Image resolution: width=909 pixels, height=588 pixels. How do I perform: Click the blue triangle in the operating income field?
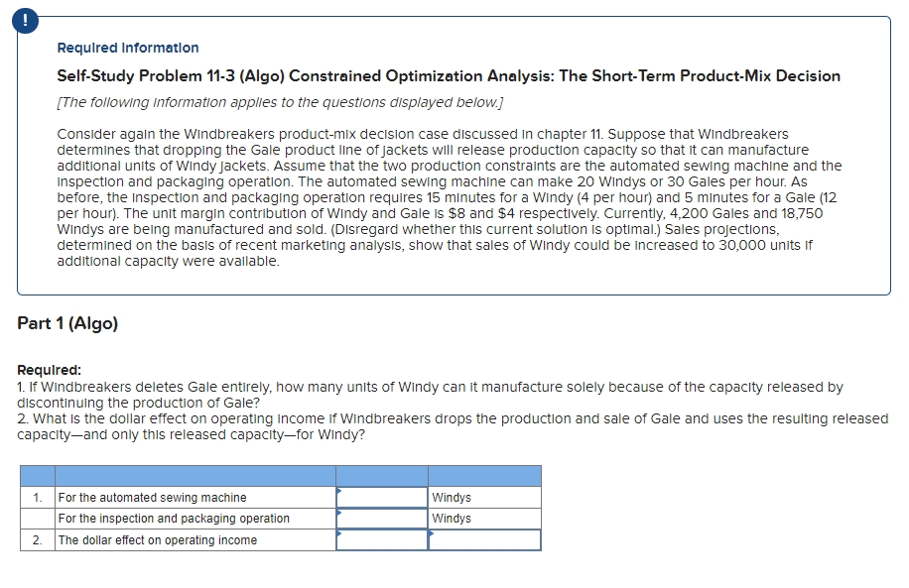340,533
